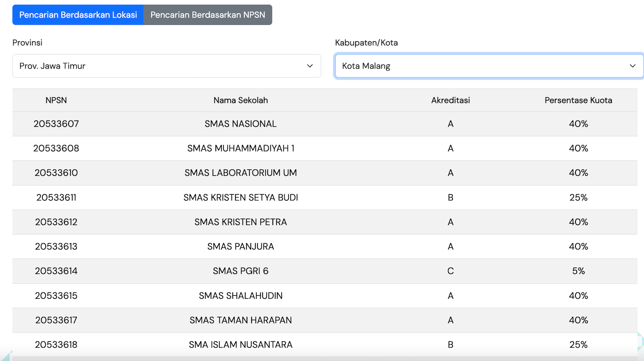Select the SMAS NASIONAL row
This screenshot has height=361, width=644.
point(241,123)
